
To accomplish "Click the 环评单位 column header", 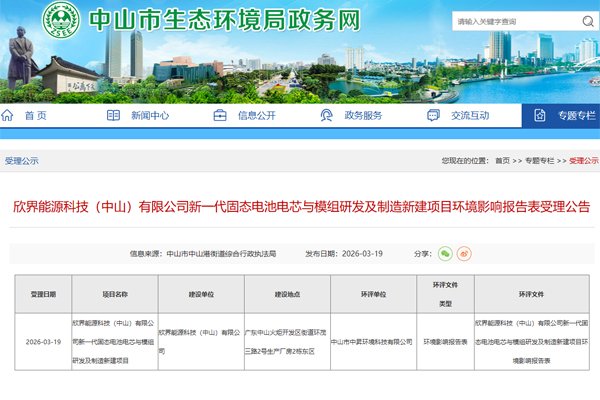I will 373,294.
